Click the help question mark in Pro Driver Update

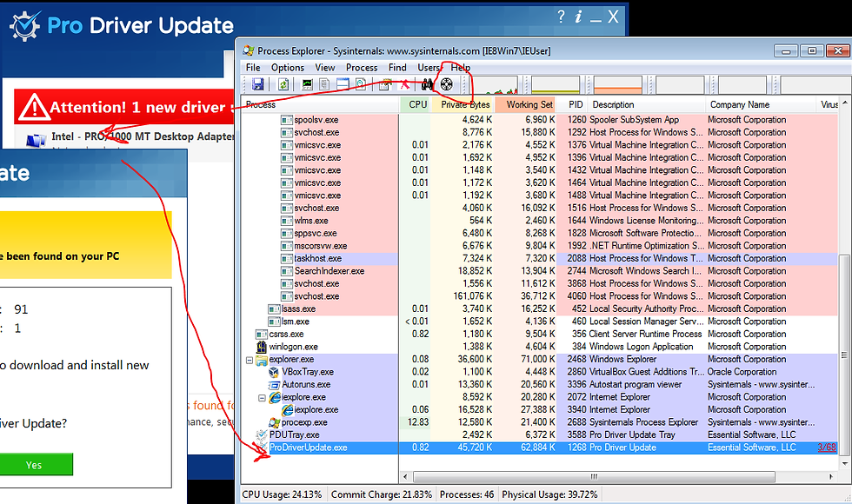(x=562, y=17)
